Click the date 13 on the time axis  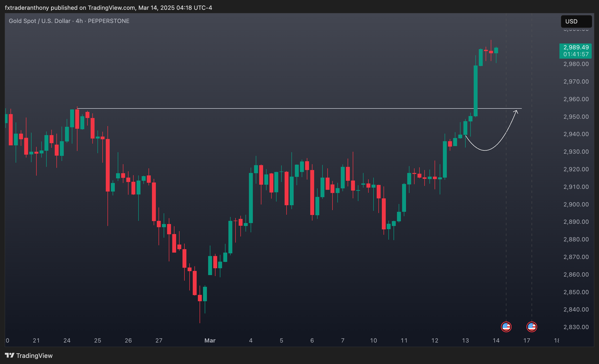(x=465, y=341)
